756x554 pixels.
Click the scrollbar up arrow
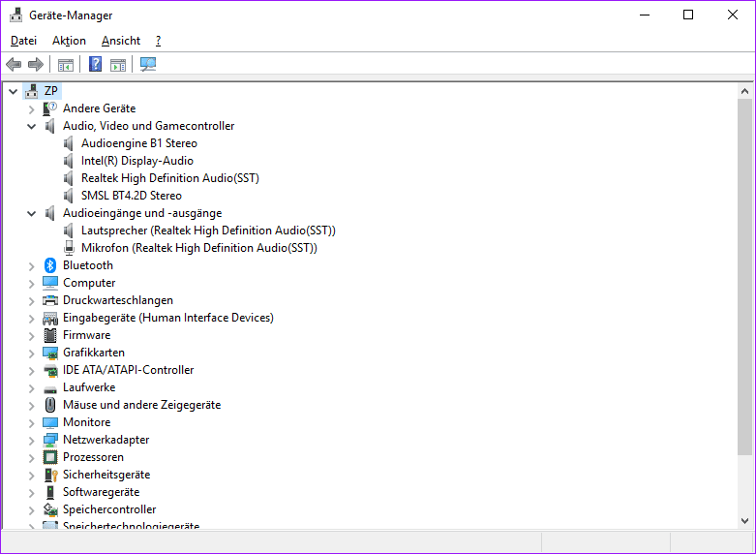[744, 91]
